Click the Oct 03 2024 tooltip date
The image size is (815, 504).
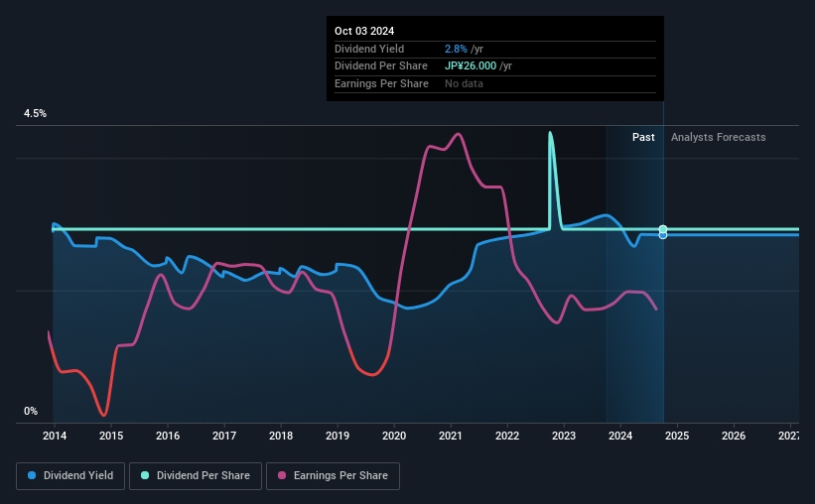(x=364, y=31)
